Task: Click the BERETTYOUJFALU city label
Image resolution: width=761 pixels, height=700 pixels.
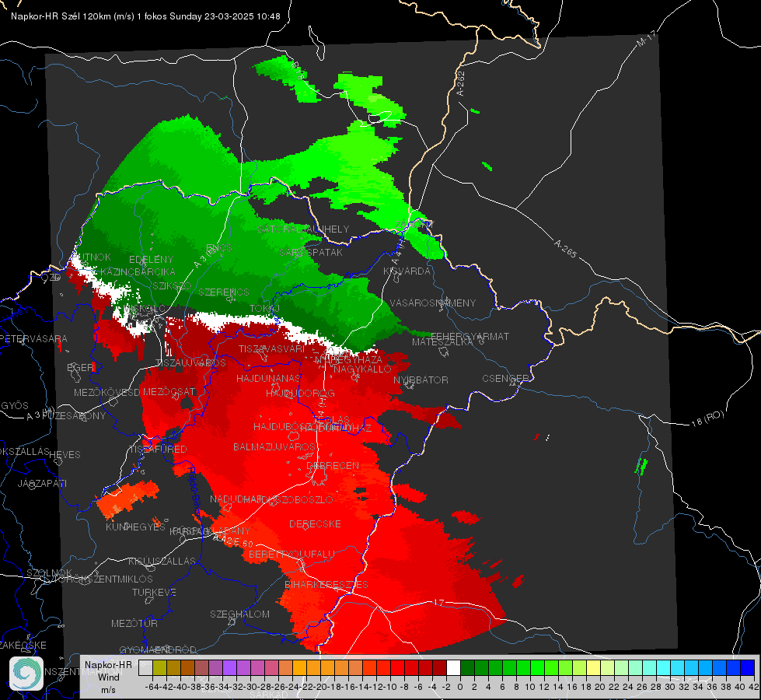Action: pyautogui.click(x=291, y=554)
